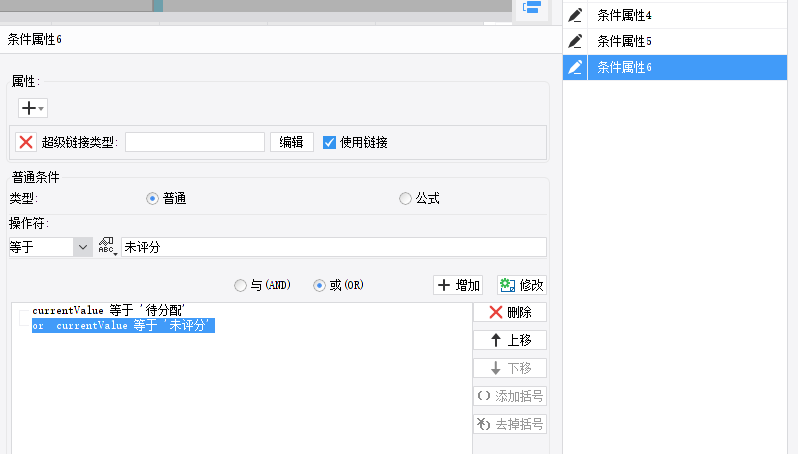Click the 增加 button
Viewport: 798px width, 454px height.
[x=458, y=285]
